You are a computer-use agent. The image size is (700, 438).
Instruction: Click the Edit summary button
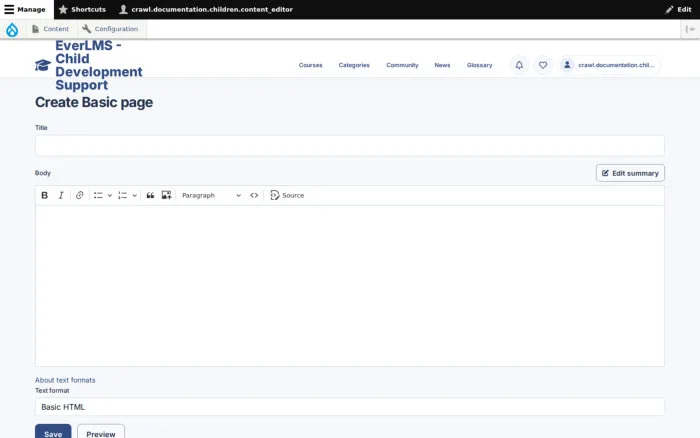(x=630, y=173)
